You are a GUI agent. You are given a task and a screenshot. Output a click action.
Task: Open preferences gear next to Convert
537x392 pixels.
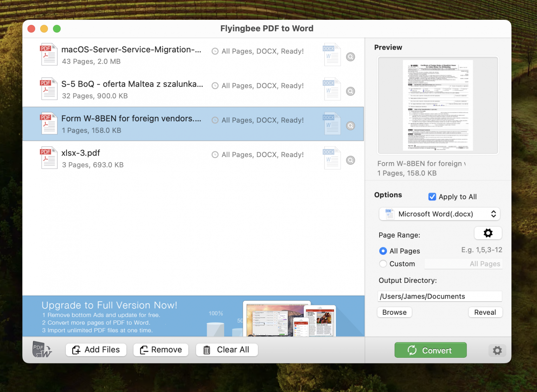(497, 350)
